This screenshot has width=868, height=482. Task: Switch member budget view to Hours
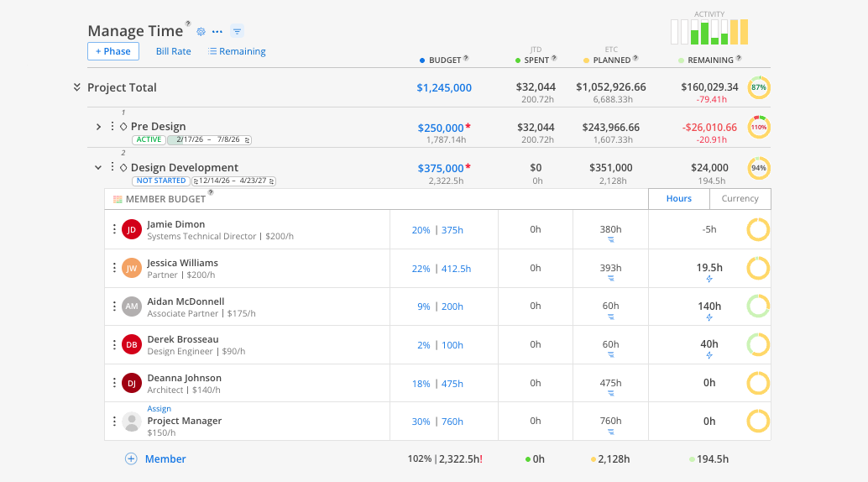(x=678, y=199)
